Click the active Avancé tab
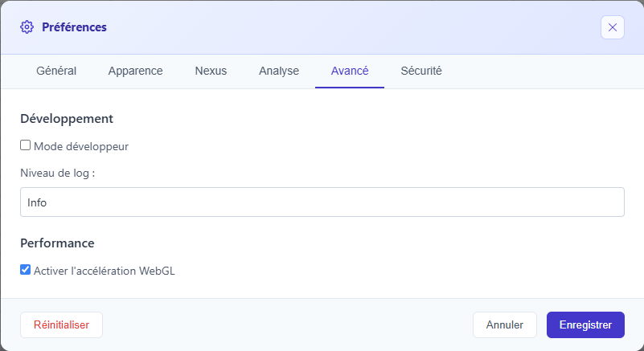This screenshot has width=644, height=351. (350, 71)
